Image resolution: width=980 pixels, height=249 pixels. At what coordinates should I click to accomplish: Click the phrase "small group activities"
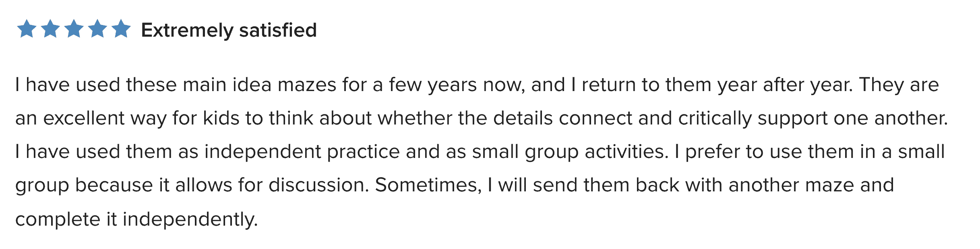click(x=567, y=152)
